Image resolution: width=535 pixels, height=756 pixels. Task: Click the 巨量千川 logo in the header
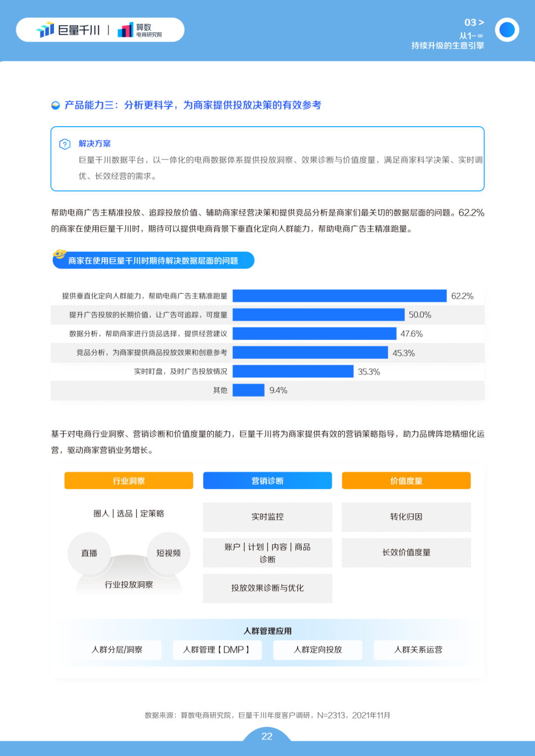pyautogui.click(x=68, y=30)
